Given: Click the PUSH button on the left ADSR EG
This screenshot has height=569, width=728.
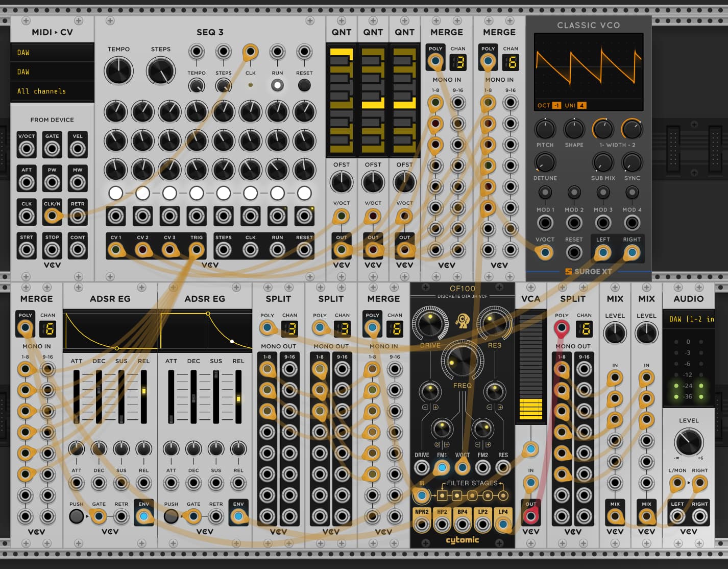Looking at the screenshot, I should click(x=76, y=516).
